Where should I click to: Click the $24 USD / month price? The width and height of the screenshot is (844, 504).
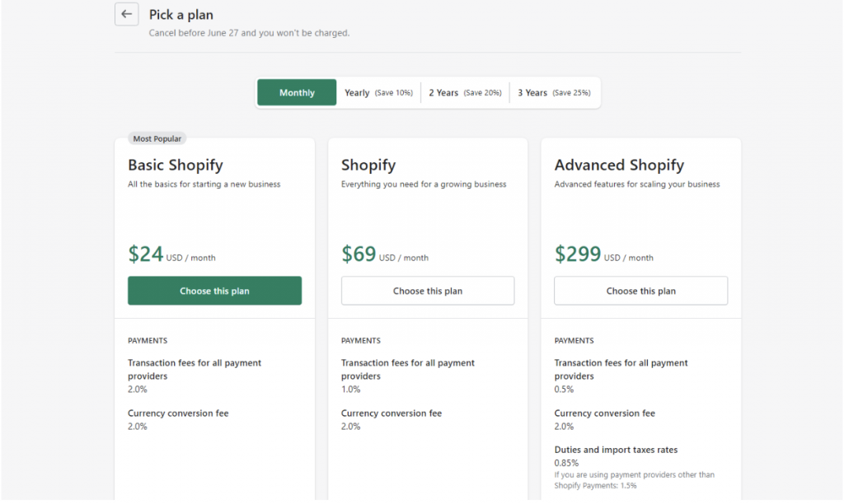click(x=171, y=254)
